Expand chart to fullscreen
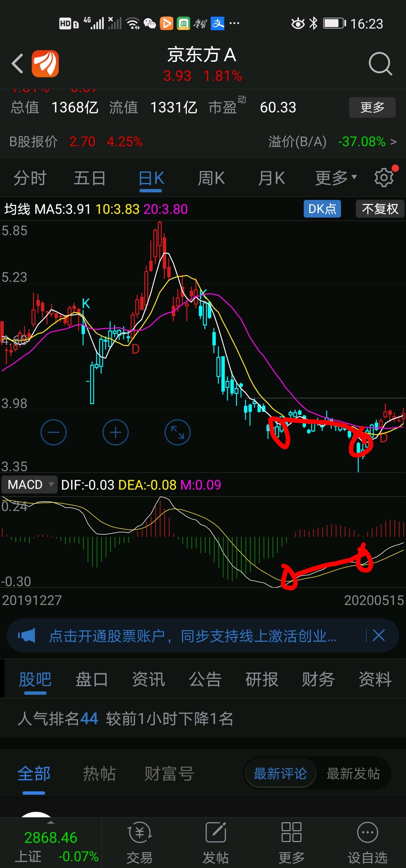406x868 pixels. pos(177,432)
